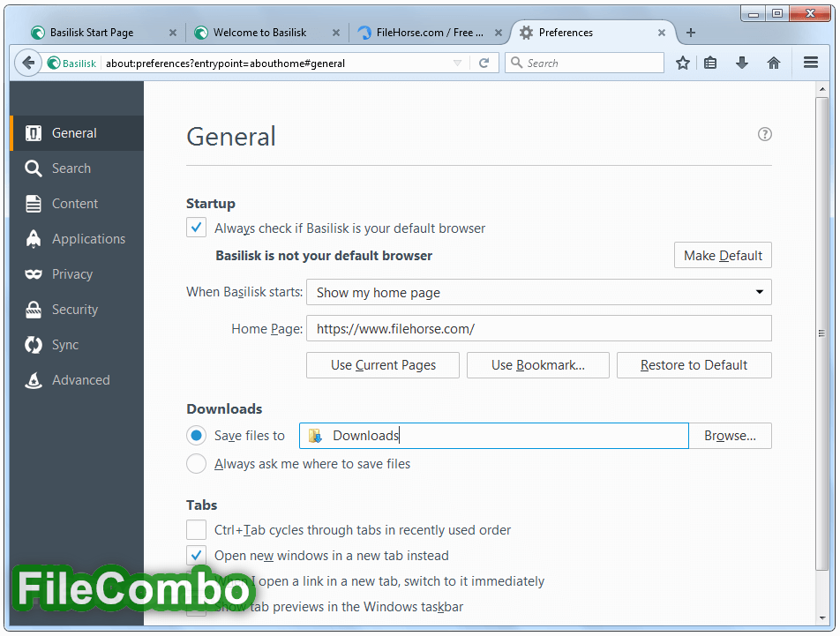The width and height of the screenshot is (840, 636).
Task: Click Use Bookmark button
Action: pos(538,365)
